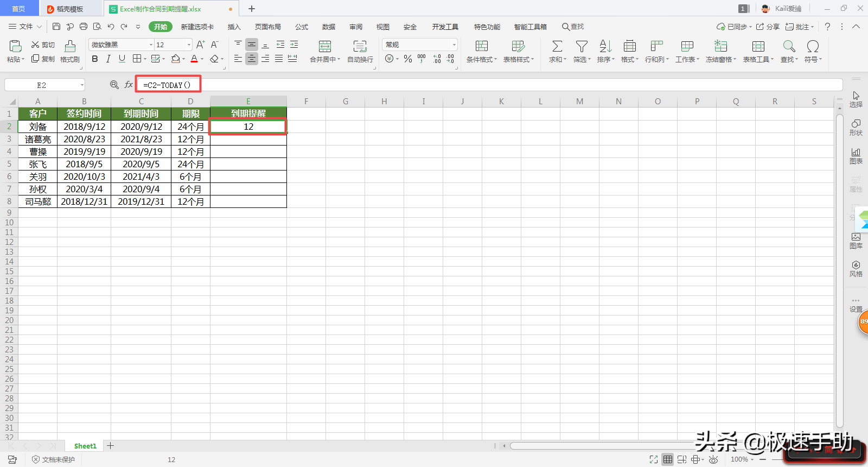Click the cell borders icon
Image resolution: width=868 pixels, height=467 pixels.
(x=137, y=59)
